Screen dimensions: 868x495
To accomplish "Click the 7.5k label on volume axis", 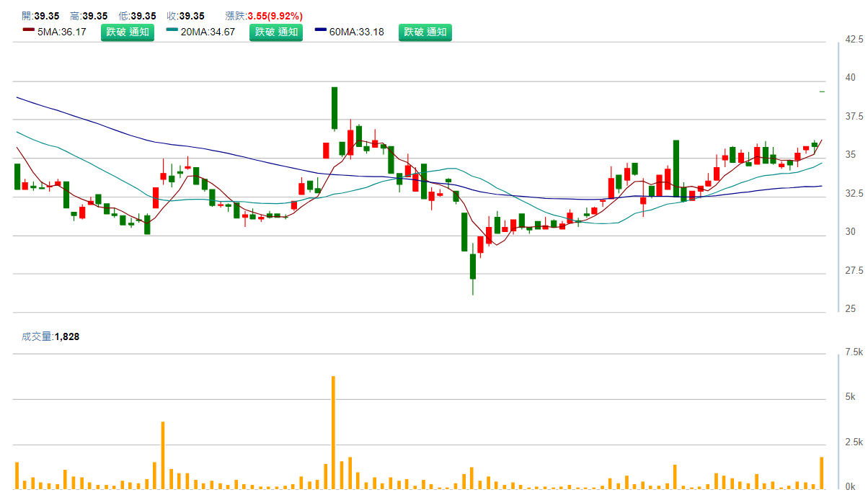I will coord(854,352).
